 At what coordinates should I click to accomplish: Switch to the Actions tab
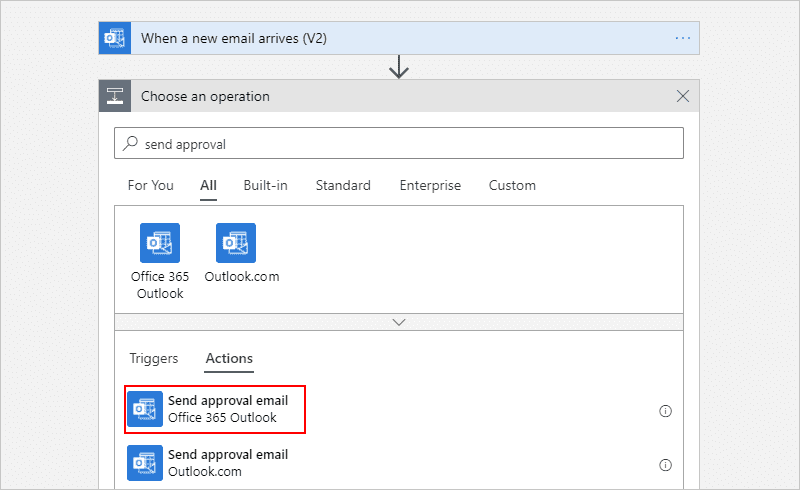(x=229, y=358)
